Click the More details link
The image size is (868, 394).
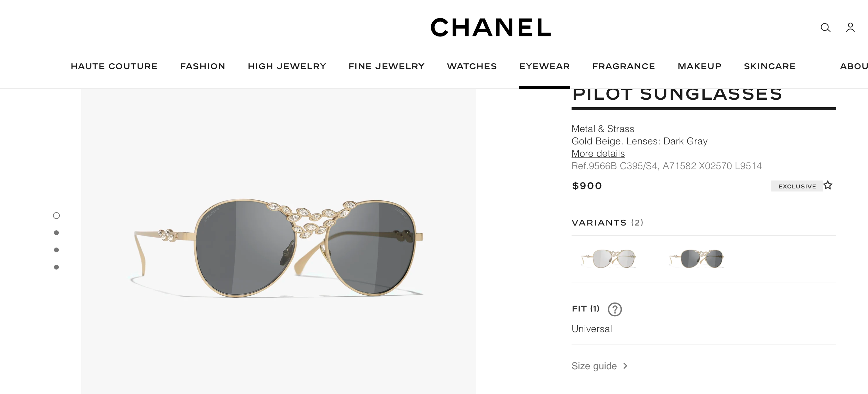[x=598, y=153]
